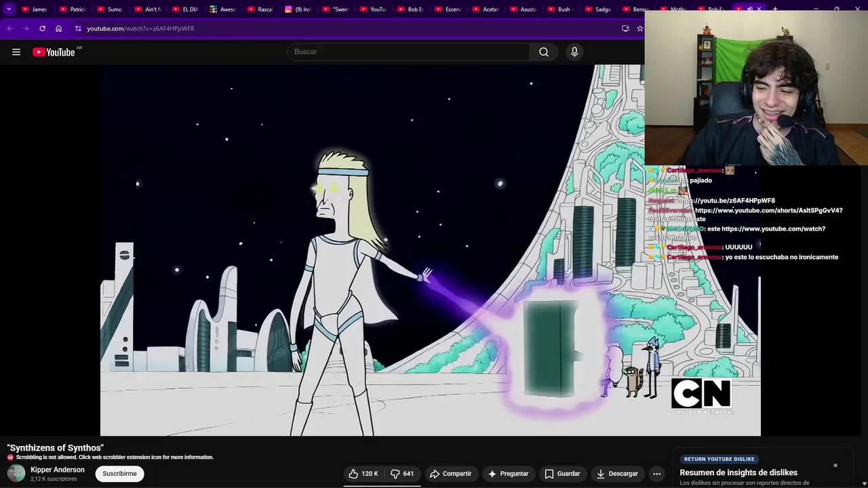The height and width of the screenshot is (488, 868).
Task: Click the Descargar download button
Action: point(617,474)
